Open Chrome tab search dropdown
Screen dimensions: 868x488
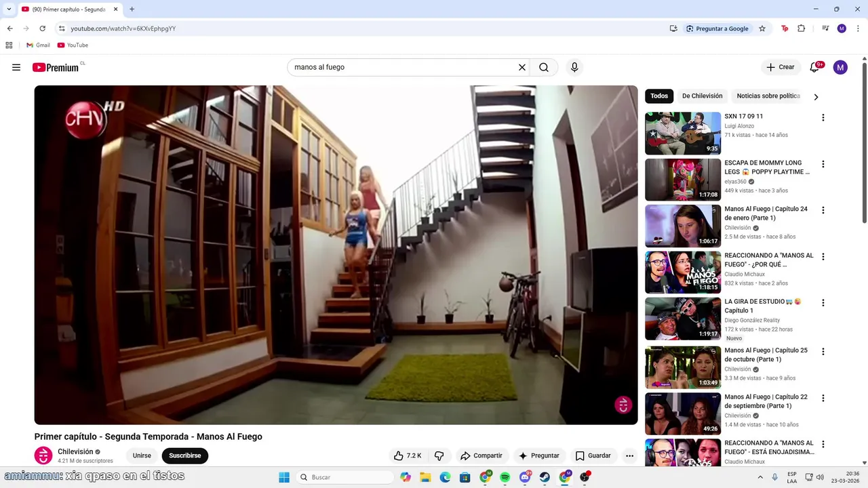pyautogui.click(x=9, y=9)
